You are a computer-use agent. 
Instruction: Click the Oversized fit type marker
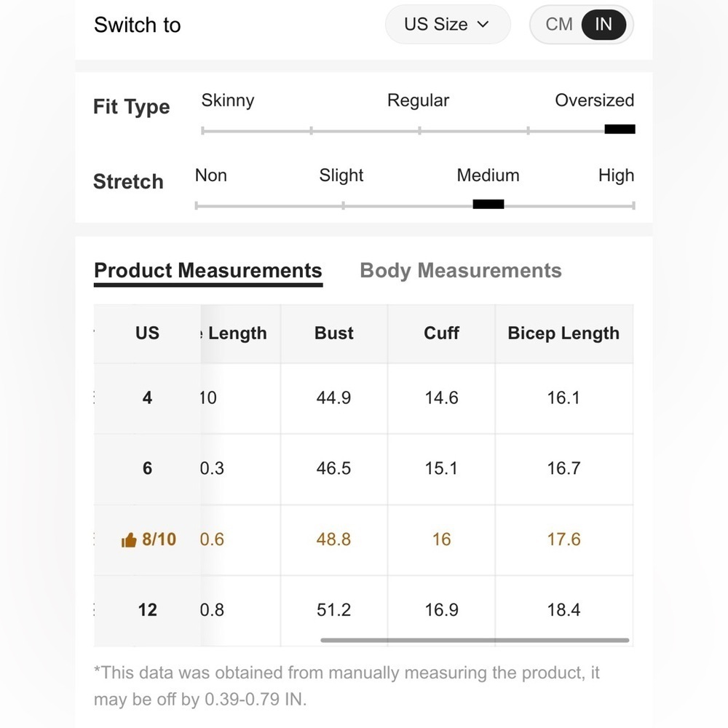[620, 129]
